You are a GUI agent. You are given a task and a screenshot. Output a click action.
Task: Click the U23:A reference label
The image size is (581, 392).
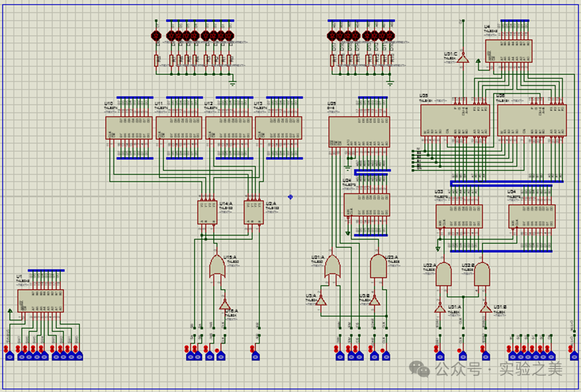click(x=391, y=257)
